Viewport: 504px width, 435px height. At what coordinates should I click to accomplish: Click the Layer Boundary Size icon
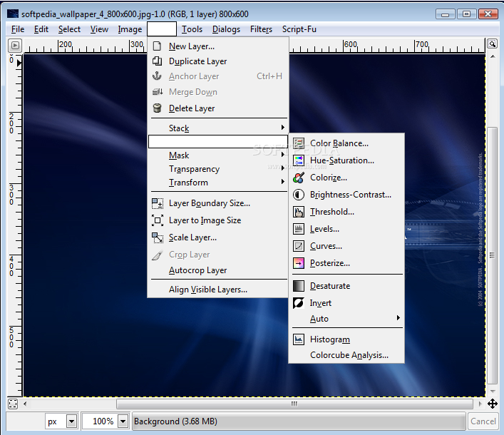[x=158, y=203]
